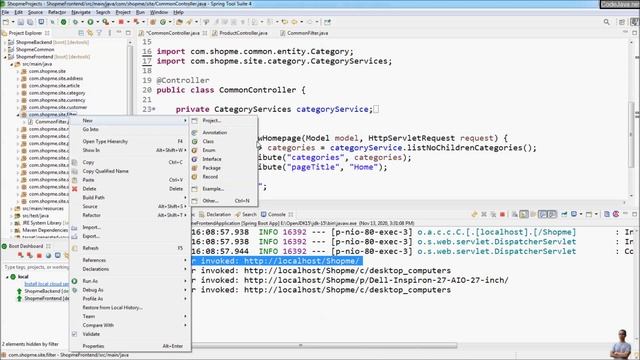Click the Boot Dashboard tag filter field
640x360 pixels.
(36, 267)
